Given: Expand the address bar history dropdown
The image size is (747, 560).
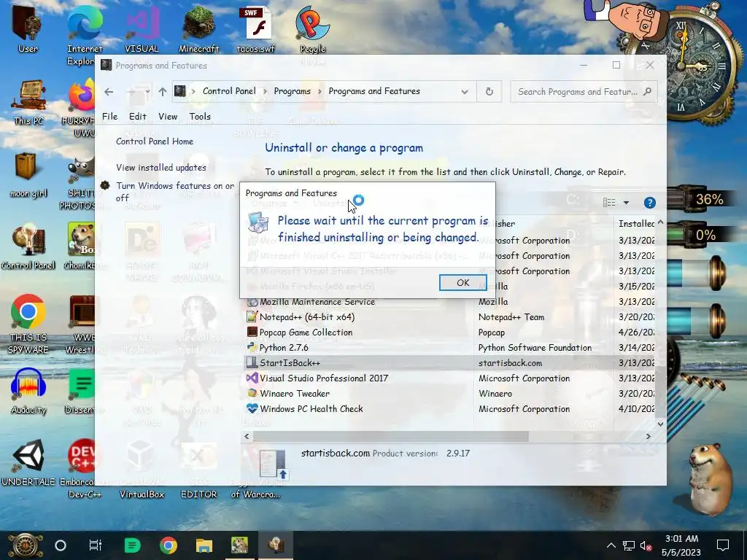Looking at the screenshot, I should pyautogui.click(x=465, y=92).
